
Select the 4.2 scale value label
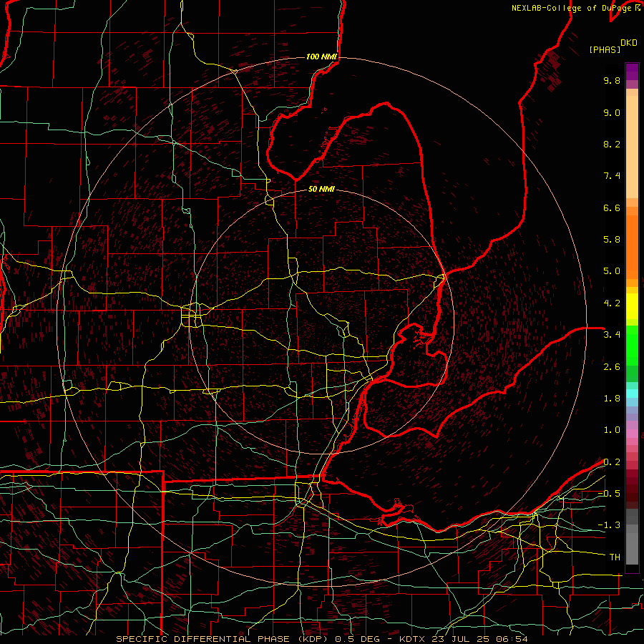coord(612,303)
